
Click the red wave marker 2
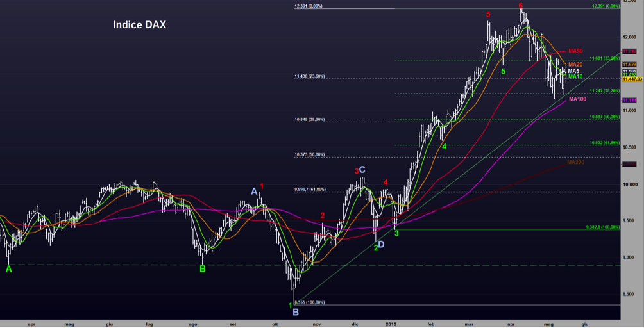click(323, 216)
